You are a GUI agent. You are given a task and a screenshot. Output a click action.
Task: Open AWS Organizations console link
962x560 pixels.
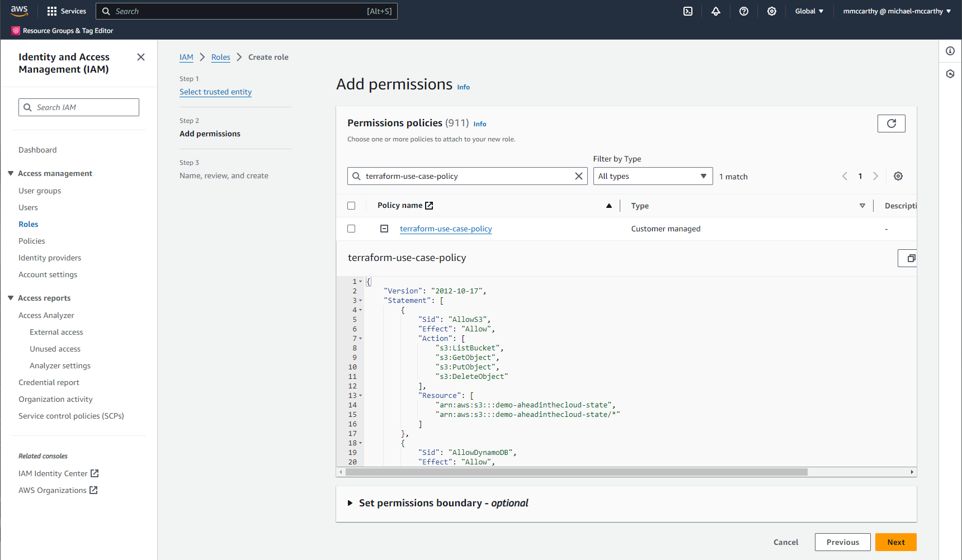(x=58, y=490)
